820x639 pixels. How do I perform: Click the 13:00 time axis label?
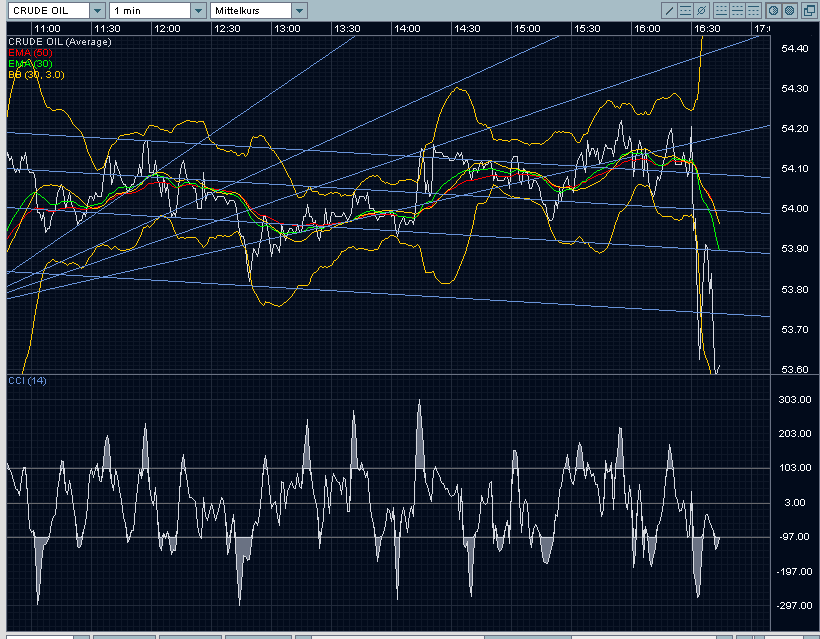(288, 29)
